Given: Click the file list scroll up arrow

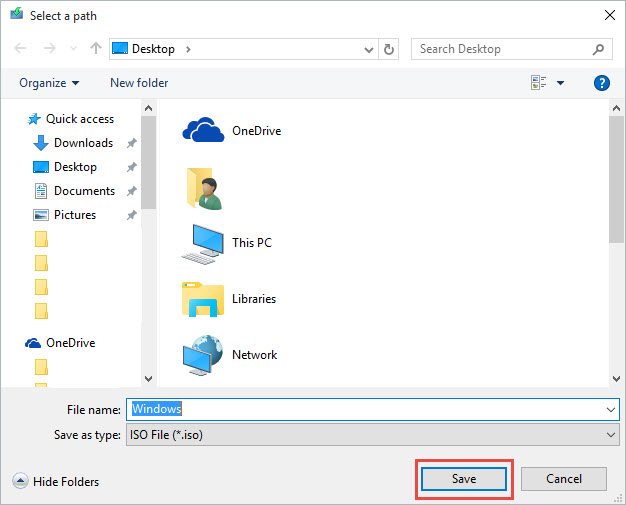Looking at the screenshot, I should click(616, 108).
